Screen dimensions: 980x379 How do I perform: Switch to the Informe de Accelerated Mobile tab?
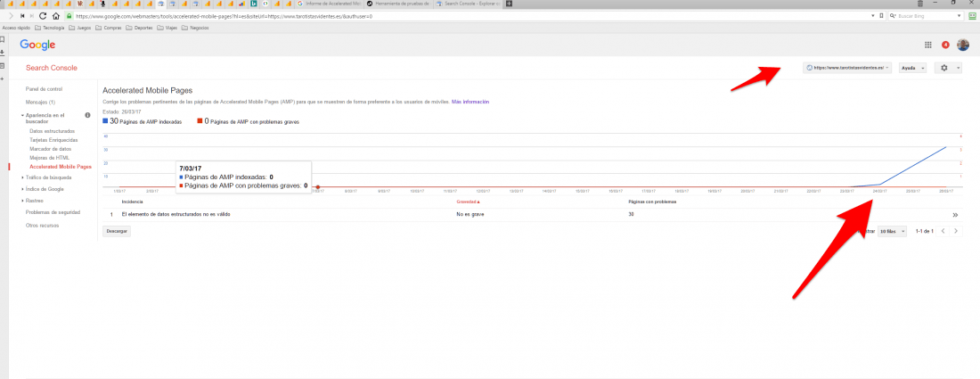pyautogui.click(x=330, y=4)
